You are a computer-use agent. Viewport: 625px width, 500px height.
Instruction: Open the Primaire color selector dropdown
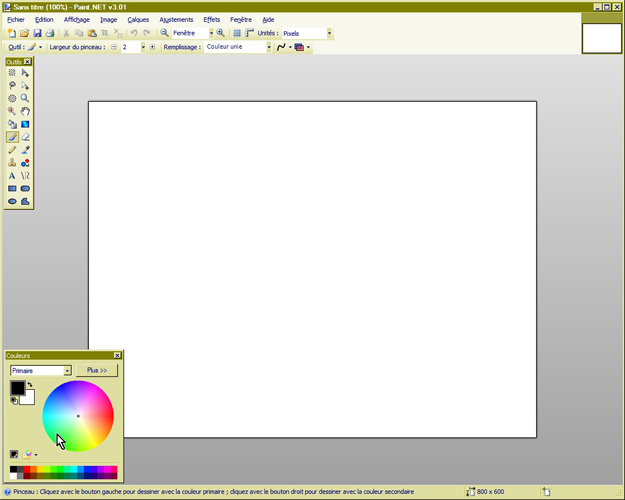[x=67, y=370]
